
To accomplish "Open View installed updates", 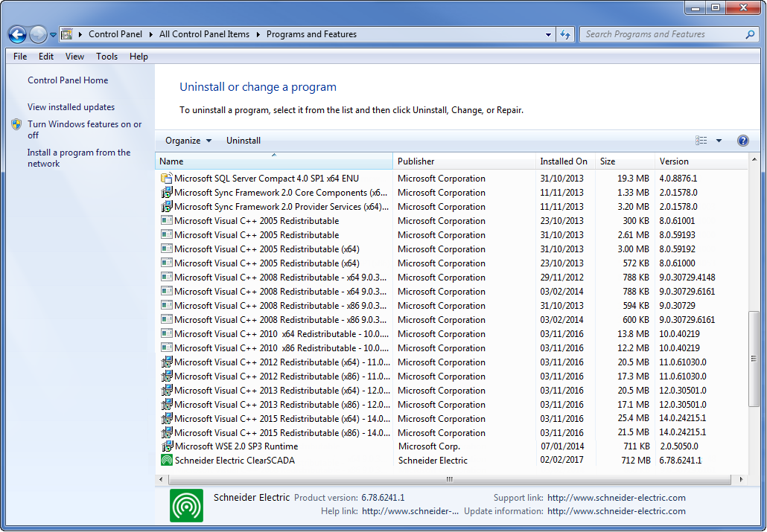I will tap(71, 106).
